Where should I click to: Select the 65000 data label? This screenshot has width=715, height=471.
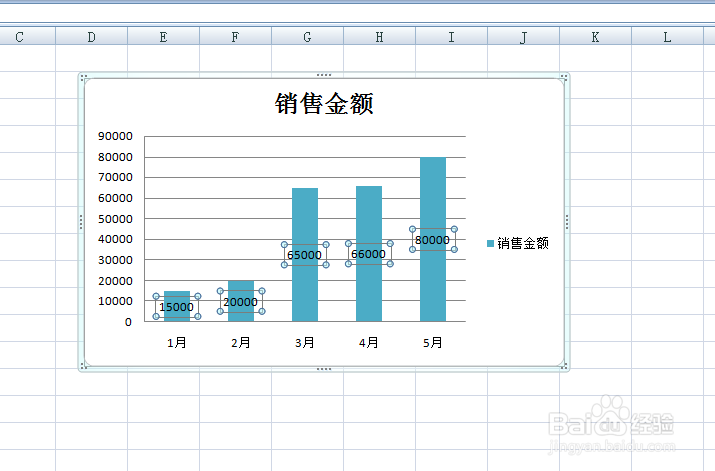pyautogui.click(x=305, y=255)
